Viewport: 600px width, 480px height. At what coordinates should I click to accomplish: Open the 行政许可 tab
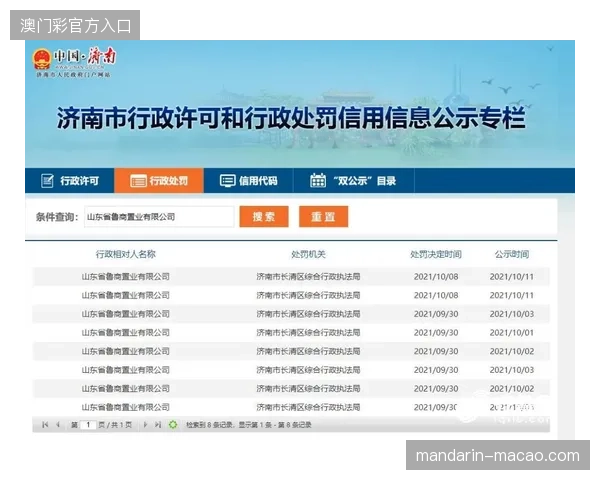(x=70, y=181)
